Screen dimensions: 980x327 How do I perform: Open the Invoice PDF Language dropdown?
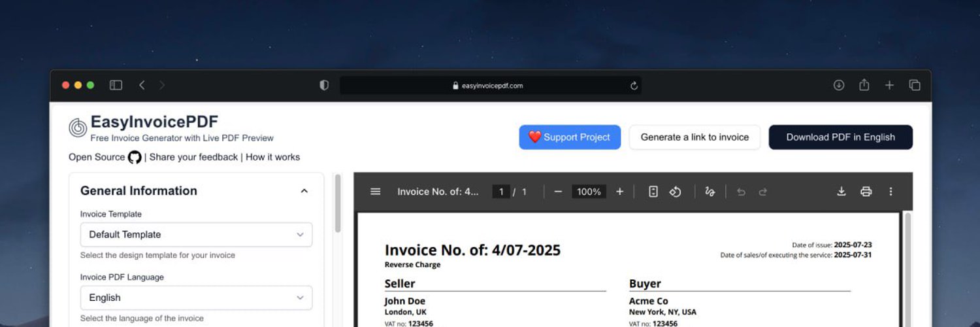point(196,298)
